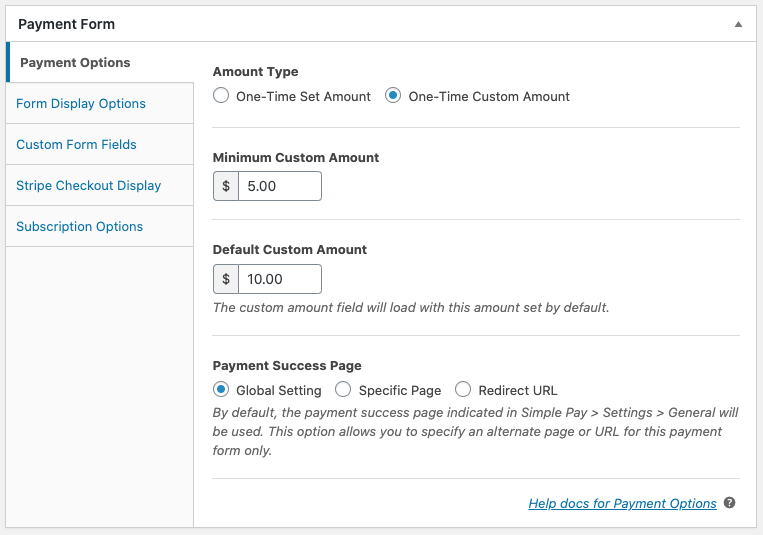Viewport: 763px width, 535px height.
Task: Switch to the Payment Options tab
Action: tap(75, 62)
